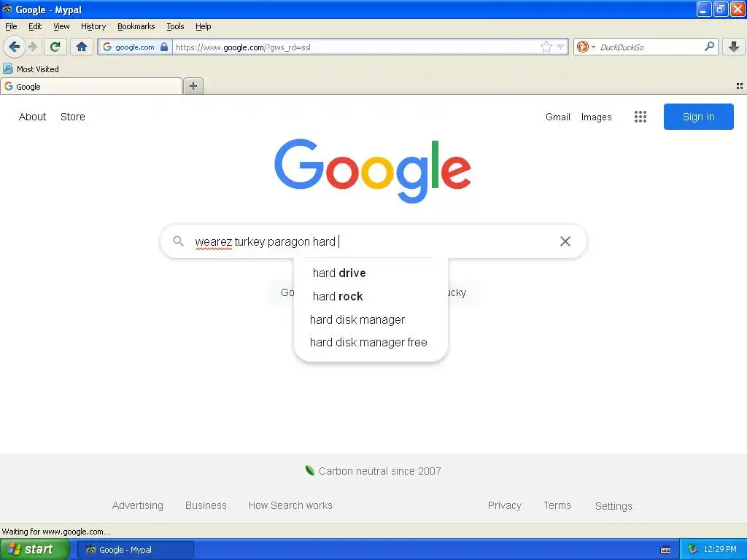Click inside the Google search field

[x=373, y=241]
